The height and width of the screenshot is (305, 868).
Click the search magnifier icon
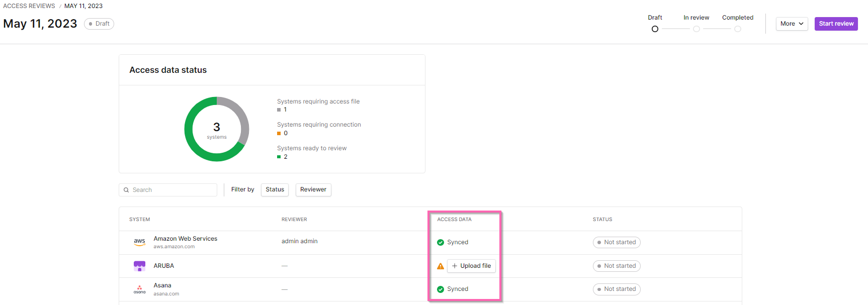click(126, 190)
